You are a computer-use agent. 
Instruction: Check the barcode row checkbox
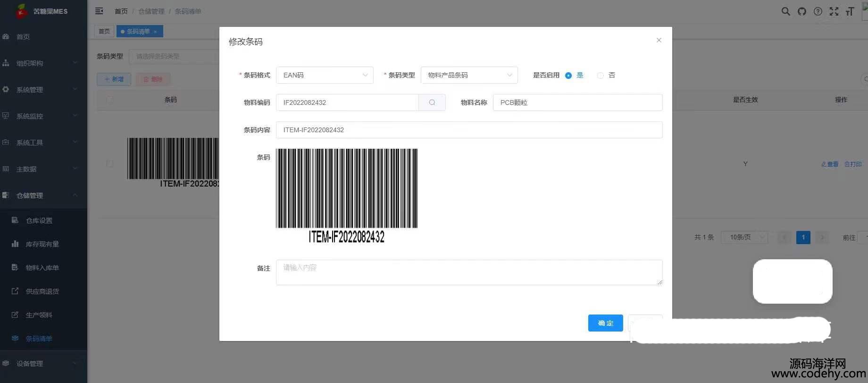click(110, 164)
